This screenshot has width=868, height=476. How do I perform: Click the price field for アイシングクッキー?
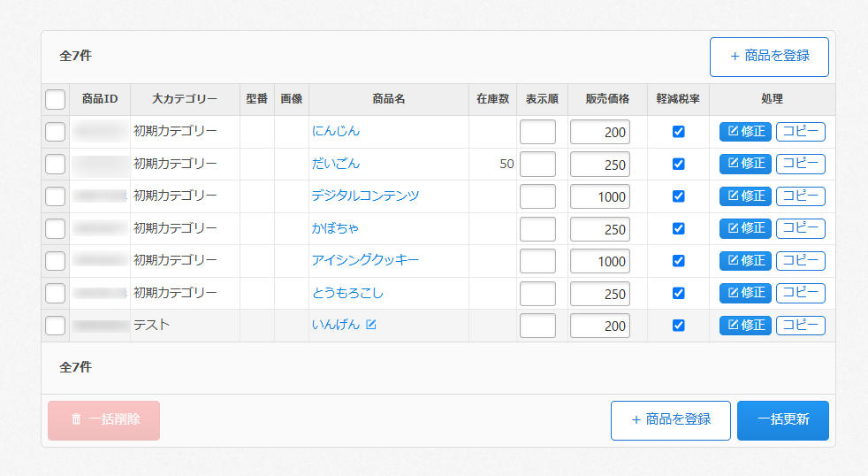pyautogui.click(x=599, y=261)
